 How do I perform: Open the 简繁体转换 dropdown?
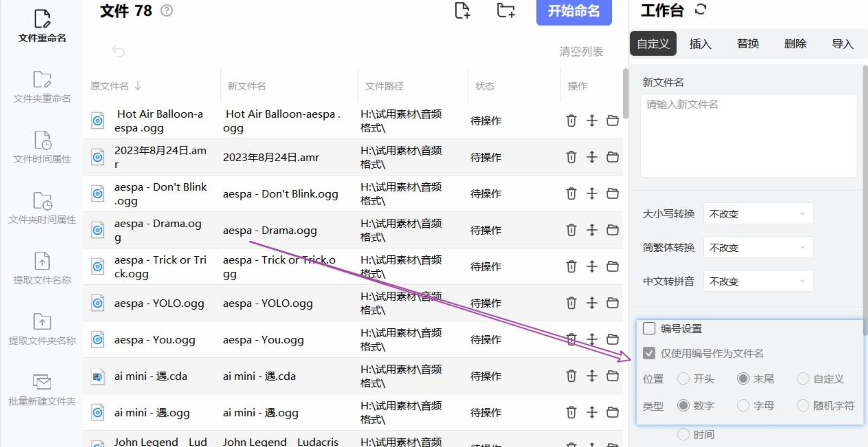click(x=758, y=248)
